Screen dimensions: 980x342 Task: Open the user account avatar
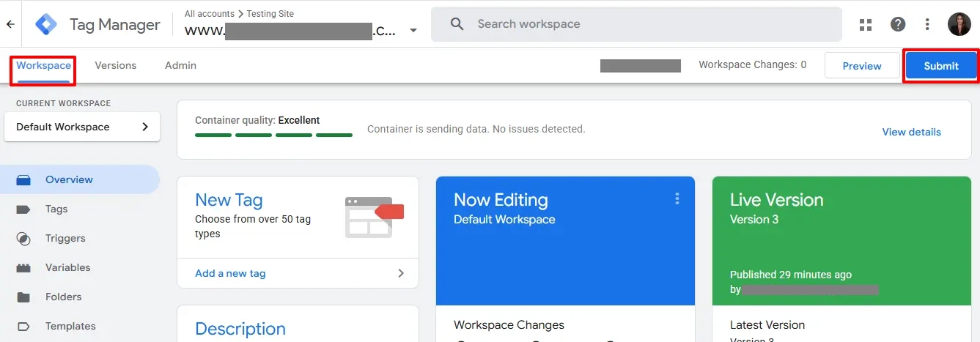[959, 24]
